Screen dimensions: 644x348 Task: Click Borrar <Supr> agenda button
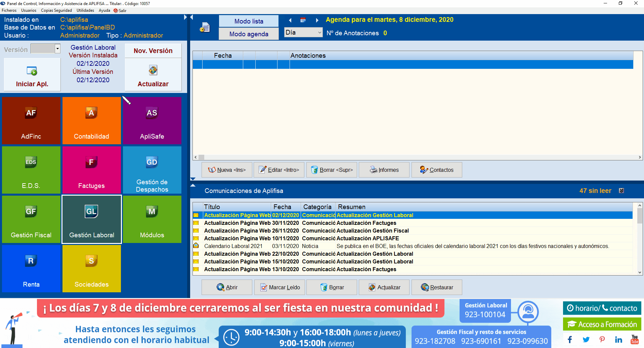point(332,170)
